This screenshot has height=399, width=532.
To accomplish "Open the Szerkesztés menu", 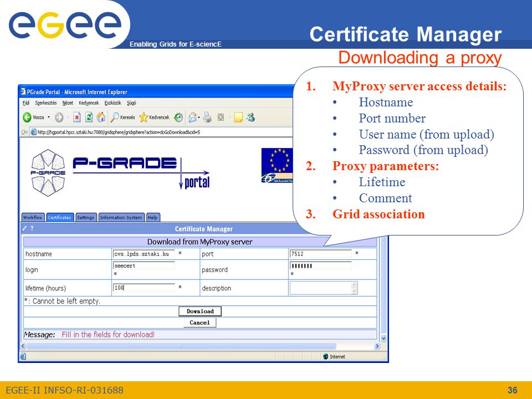I will 46,103.
